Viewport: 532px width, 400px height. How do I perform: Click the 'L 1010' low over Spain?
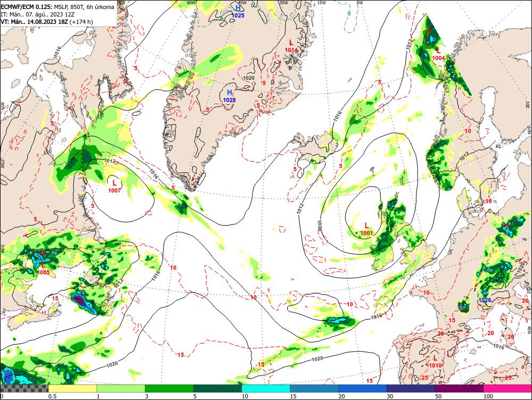tap(435, 362)
